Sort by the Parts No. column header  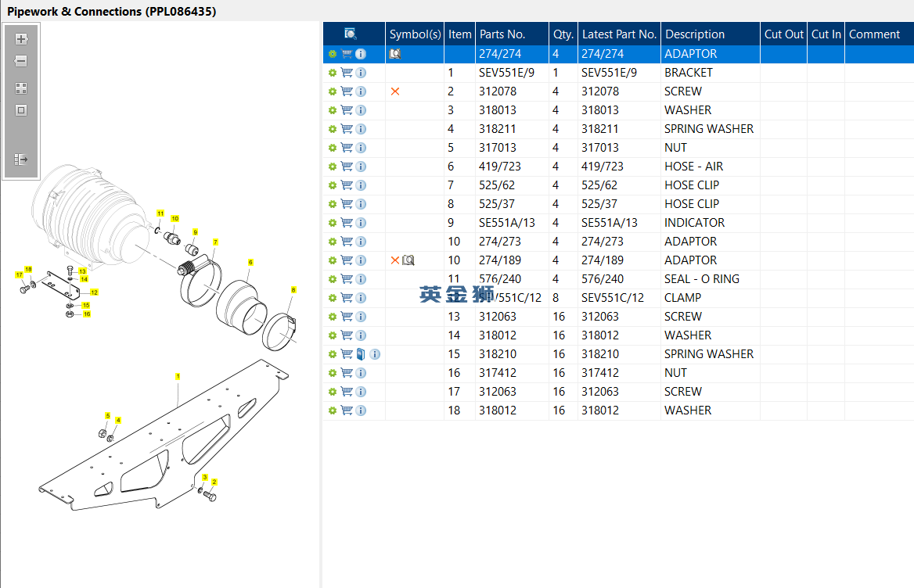(x=512, y=34)
